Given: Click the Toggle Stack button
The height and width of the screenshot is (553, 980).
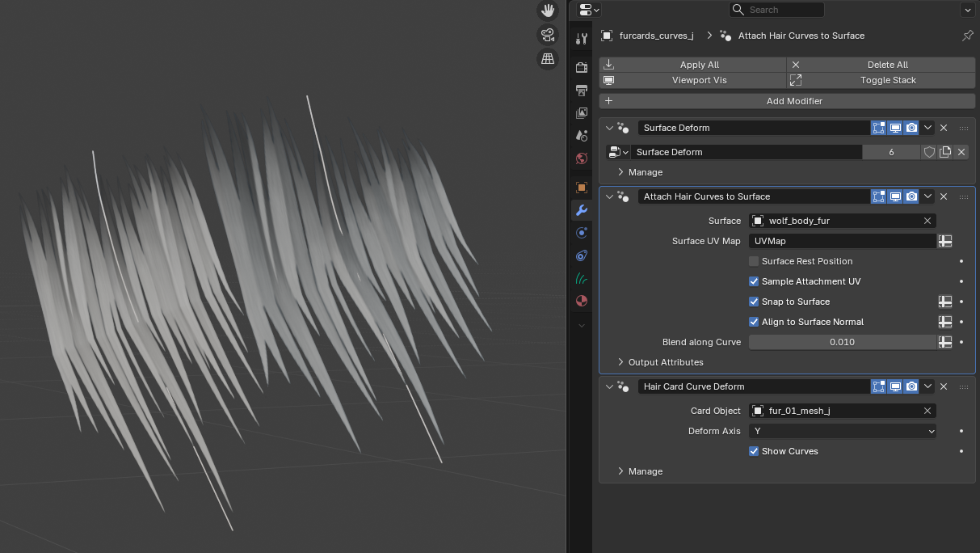Looking at the screenshot, I should click(881, 80).
